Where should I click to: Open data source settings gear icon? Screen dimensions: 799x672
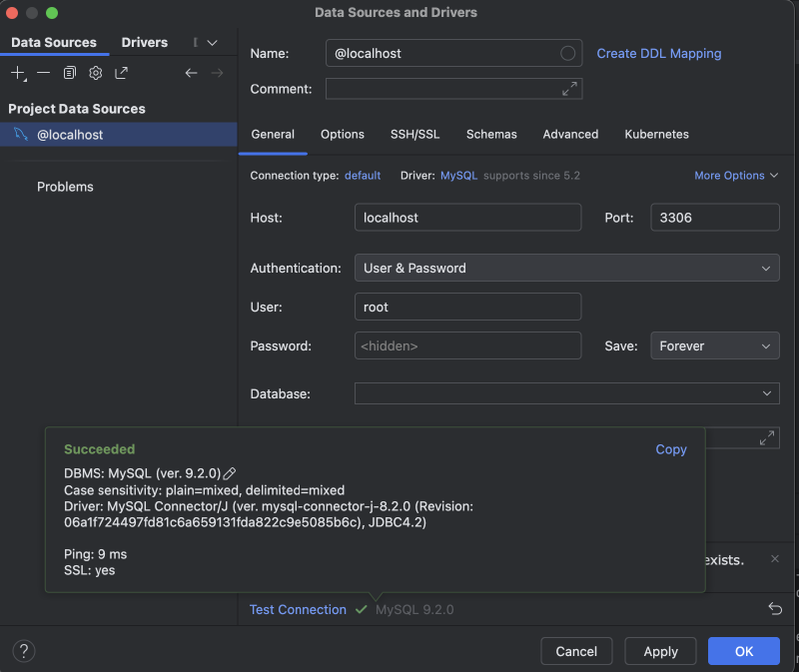[95, 73]
